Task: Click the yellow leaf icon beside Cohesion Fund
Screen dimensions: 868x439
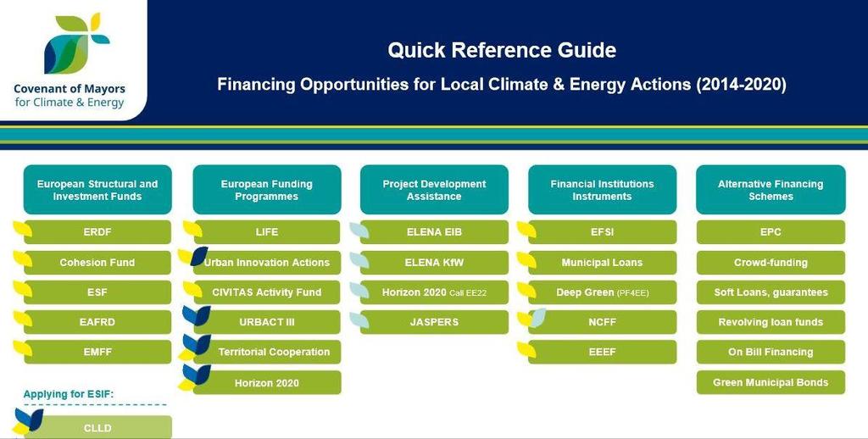Action: [x=22, y=259]
